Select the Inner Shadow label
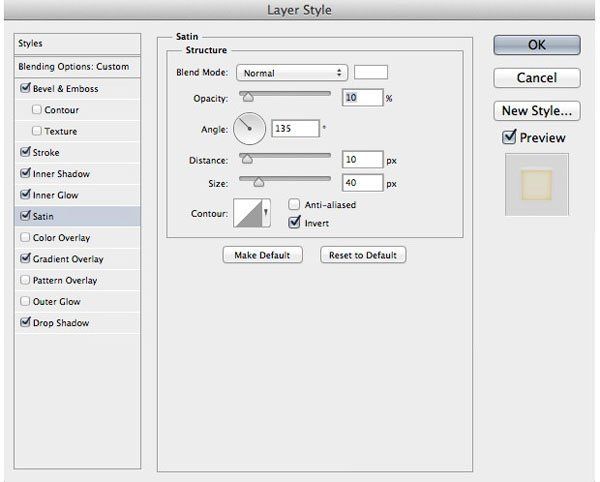 [61, 174]
